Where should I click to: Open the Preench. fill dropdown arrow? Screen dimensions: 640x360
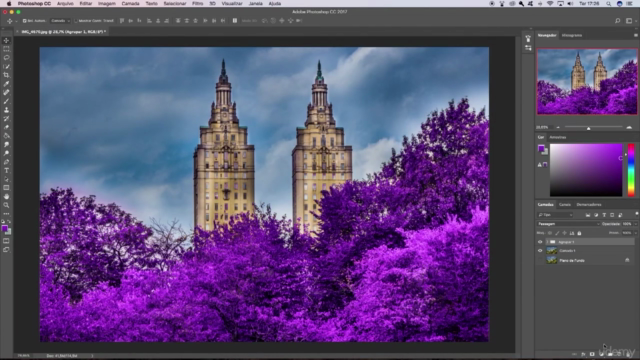pos(635,233)
